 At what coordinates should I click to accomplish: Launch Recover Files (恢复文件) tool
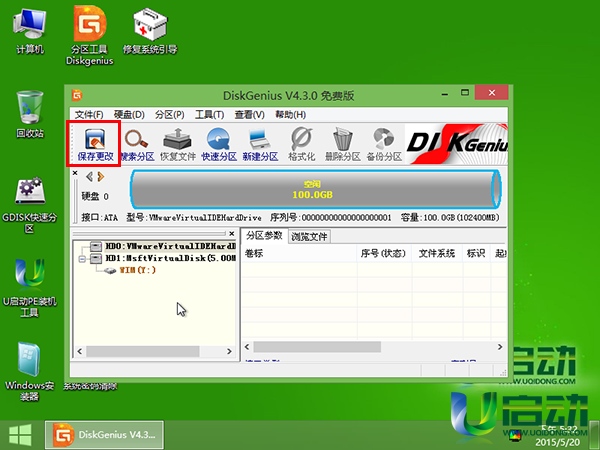178,144
